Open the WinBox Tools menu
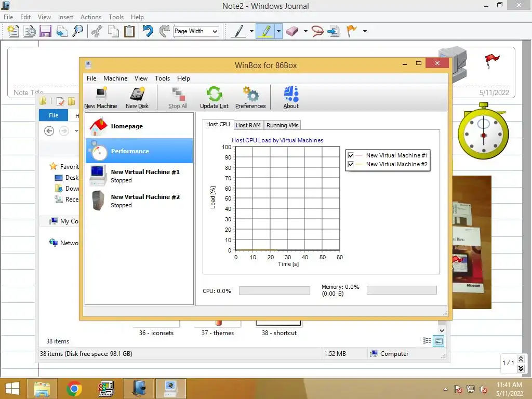Viewport: 532px width, 399px height. 162,78
